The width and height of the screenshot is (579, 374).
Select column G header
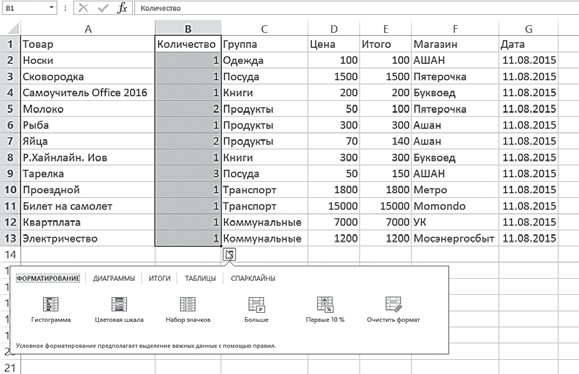pos(528,29)
